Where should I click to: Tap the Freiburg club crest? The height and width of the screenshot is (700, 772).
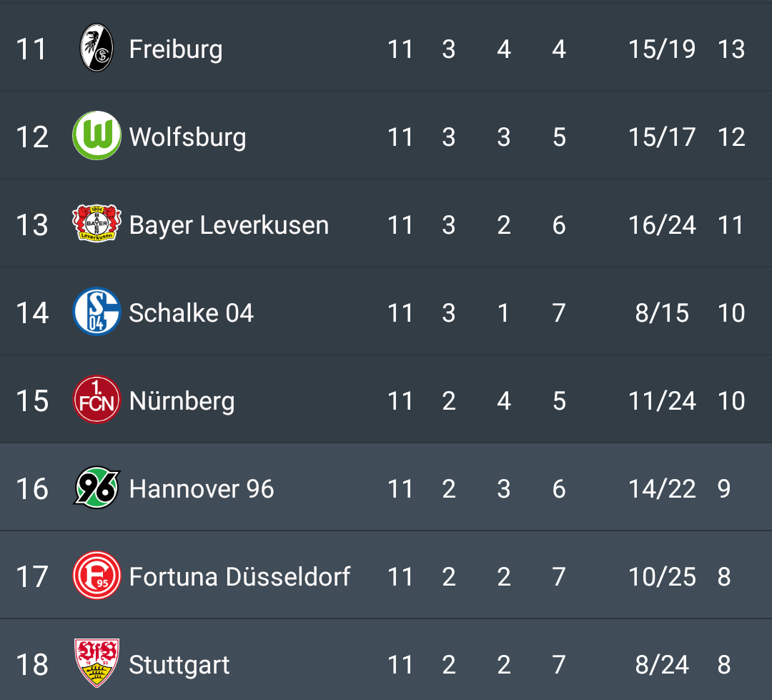click(96, 48)
